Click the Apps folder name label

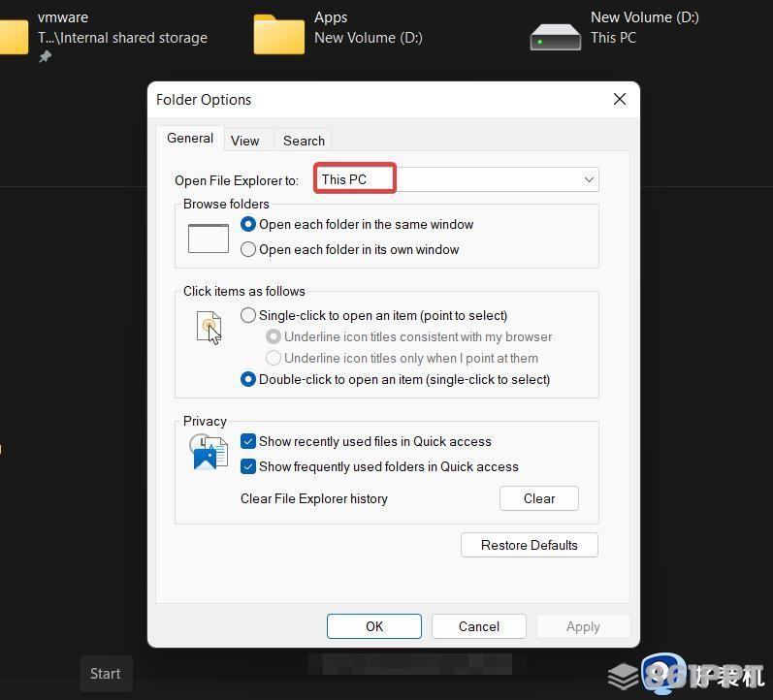tap(331, 17)
